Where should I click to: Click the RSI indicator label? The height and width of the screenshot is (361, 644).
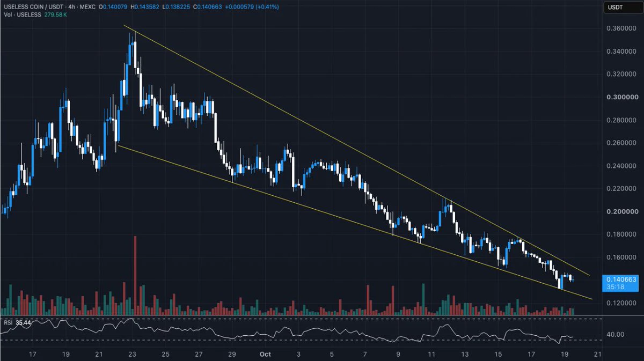pos(8,323)
